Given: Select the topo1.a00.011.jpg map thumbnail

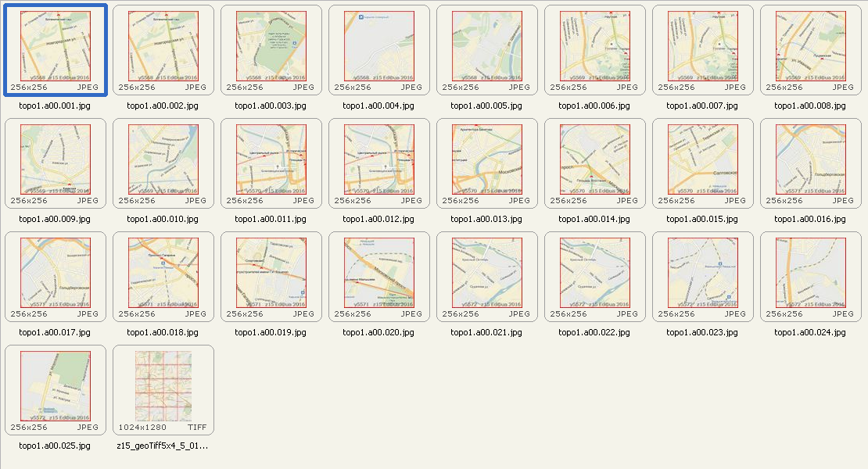Looking at the screenshot, I should click(271, 159).
